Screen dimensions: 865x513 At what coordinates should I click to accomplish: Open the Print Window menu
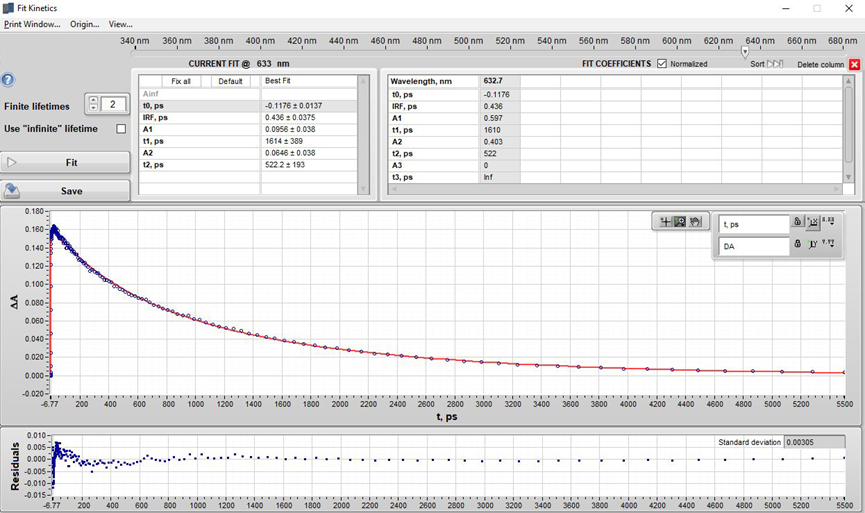click(x=32, y=24)
